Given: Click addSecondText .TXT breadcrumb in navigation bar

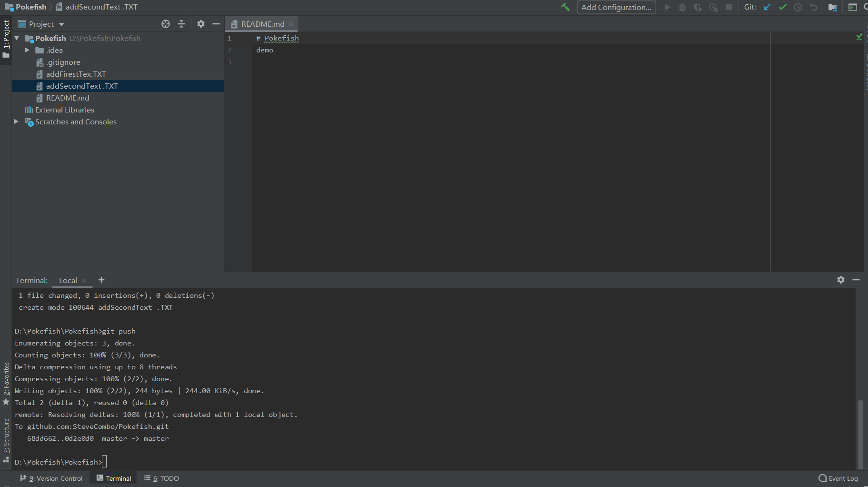Looking at the screenshot, I should (x=97, y=7).
